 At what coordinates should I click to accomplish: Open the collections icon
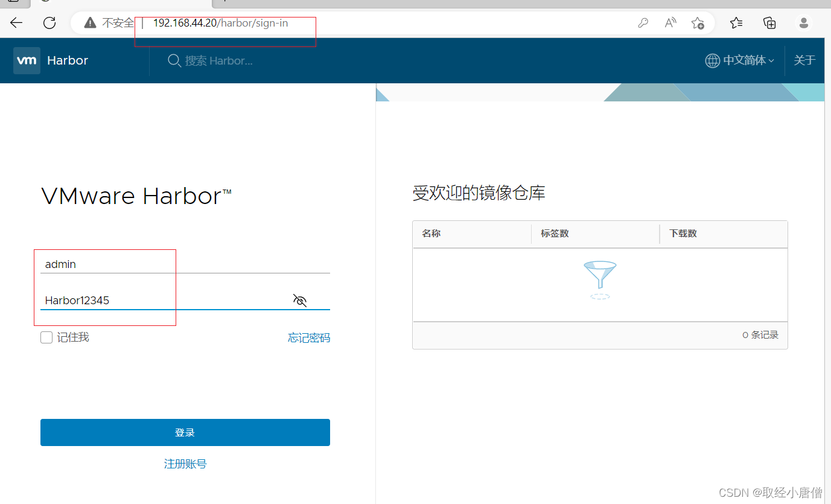click(x=769, y=23)
